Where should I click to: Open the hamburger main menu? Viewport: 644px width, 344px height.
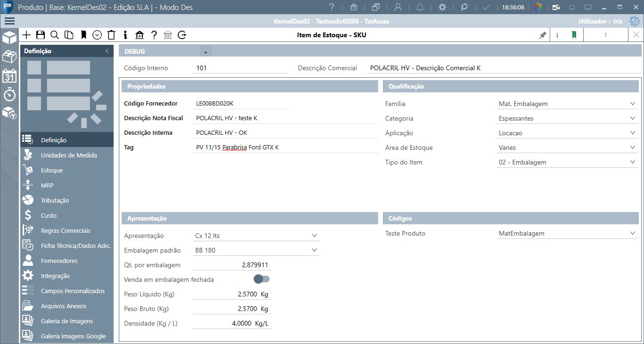tap(9, 21)
